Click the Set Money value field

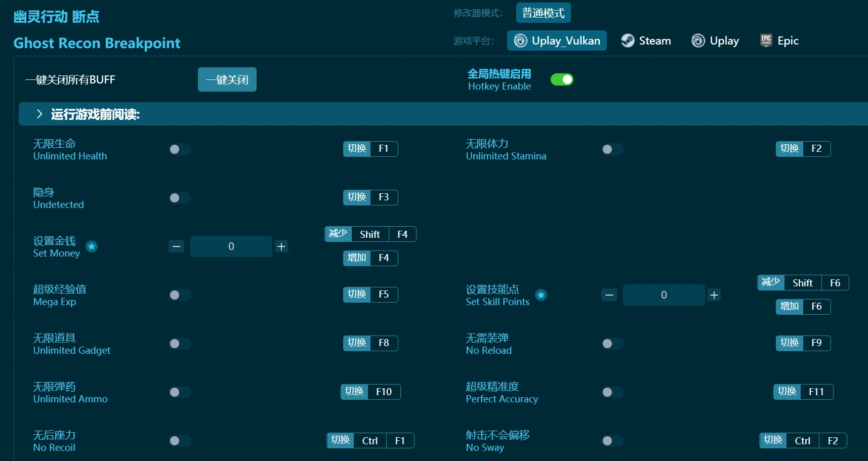pyautogui.click(x=231, y=246)
